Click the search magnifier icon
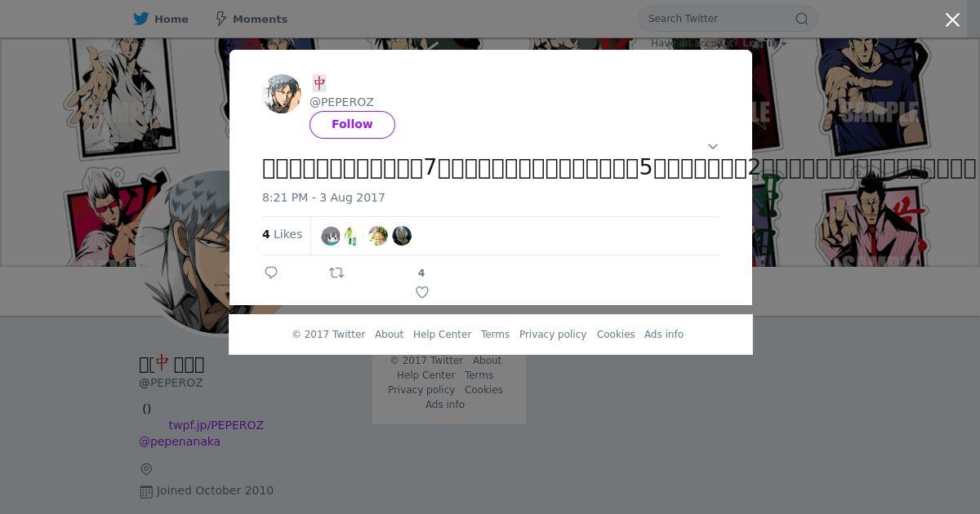Viewport: 980px width, 514px height. (x=802, y=19)
